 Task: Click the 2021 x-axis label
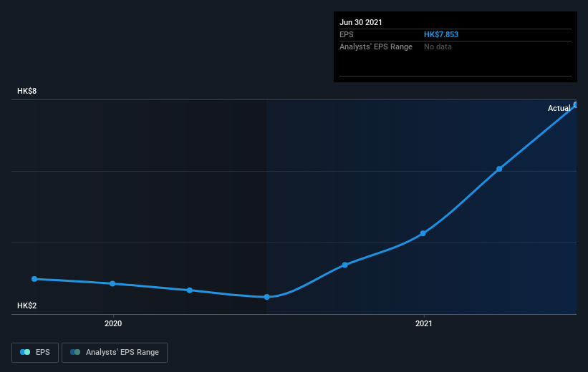point(424,323)
